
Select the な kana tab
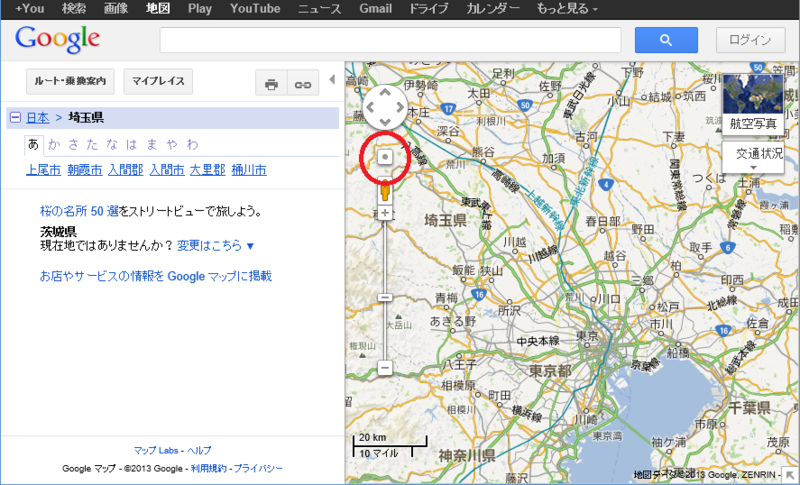pos(112,145)
